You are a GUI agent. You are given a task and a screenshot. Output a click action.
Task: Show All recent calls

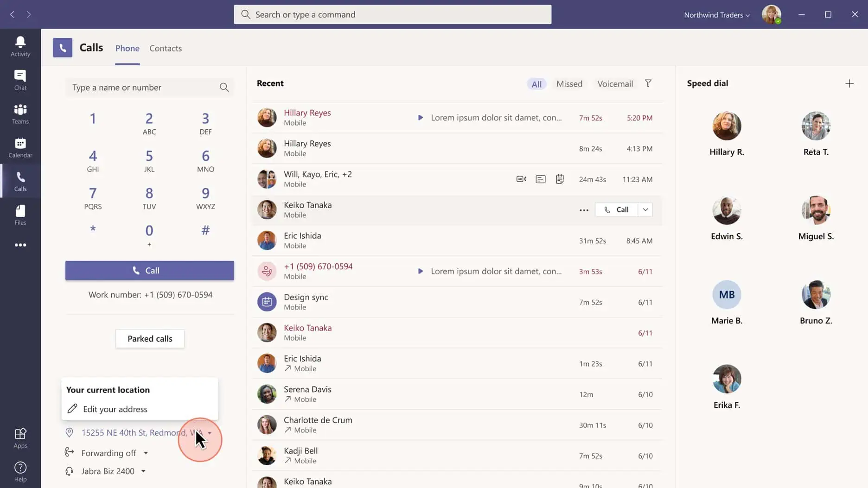click(536, 84)
